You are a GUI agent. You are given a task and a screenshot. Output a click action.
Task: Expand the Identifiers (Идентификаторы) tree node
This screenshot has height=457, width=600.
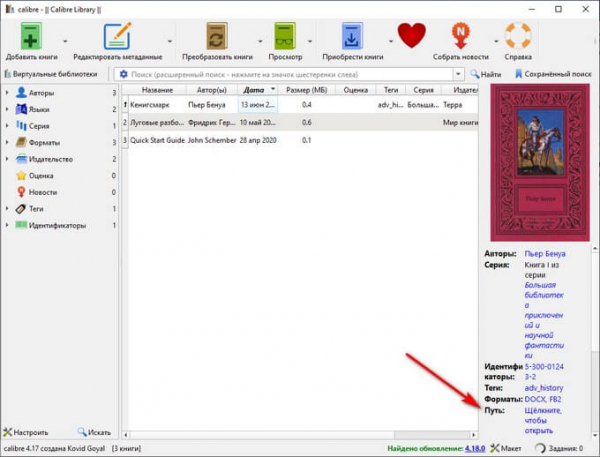pyautogui.click(x=7, y=225)
